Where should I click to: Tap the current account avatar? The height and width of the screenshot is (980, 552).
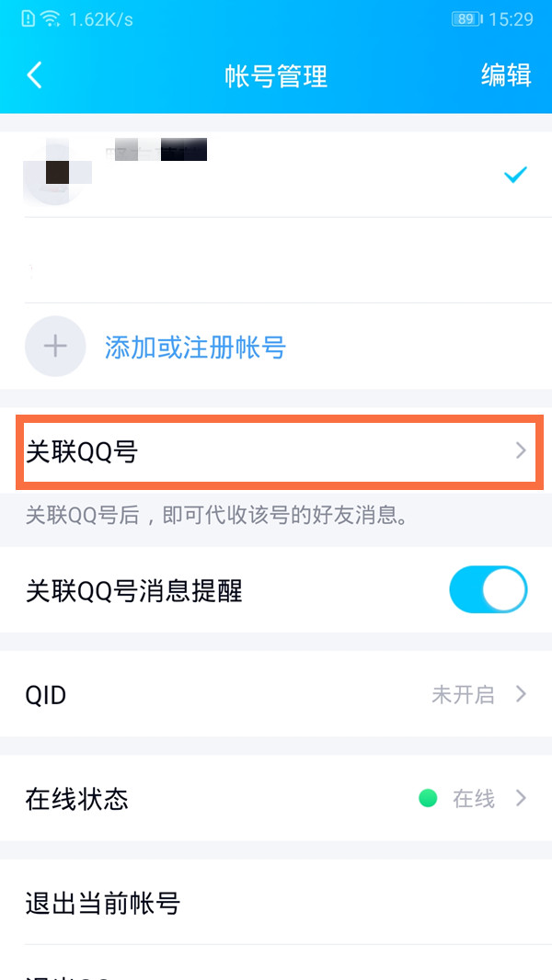click(57, 174)
